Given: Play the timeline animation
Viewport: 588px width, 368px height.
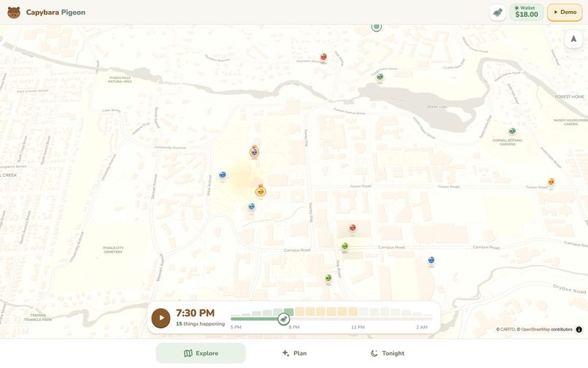Looking at the screenshot, I should tap(161, 318).
